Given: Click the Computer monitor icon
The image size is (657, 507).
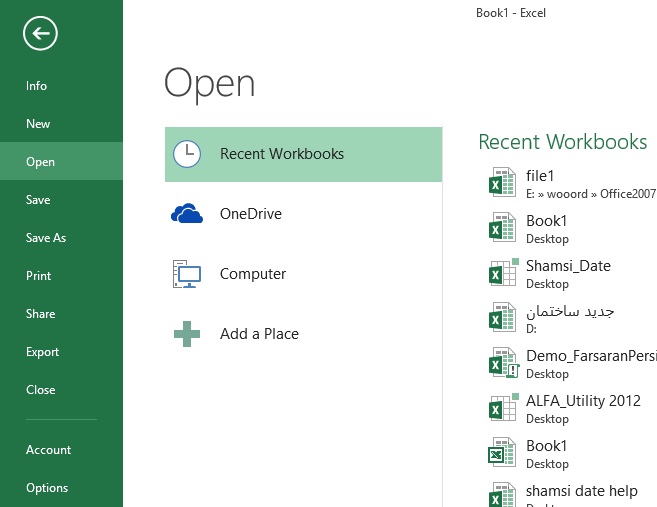Looking at the screenshot, I should click(x=187, y=274).
